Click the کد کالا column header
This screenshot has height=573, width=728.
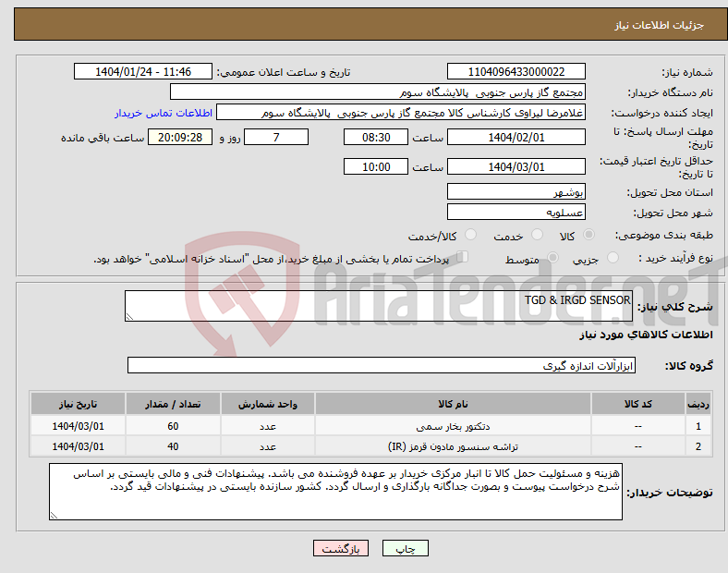pyautogui.click(x=638, y=404)
